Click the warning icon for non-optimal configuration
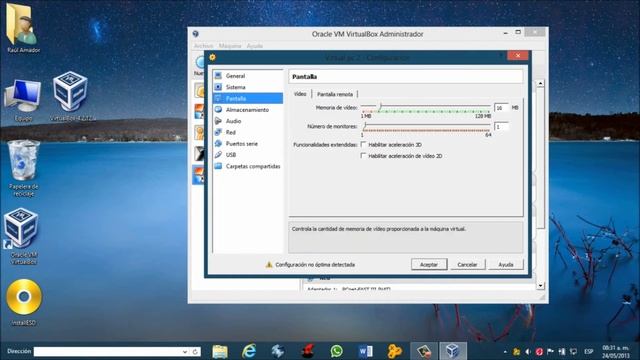This screenshot has width=640, height=360. coord(269,264)
